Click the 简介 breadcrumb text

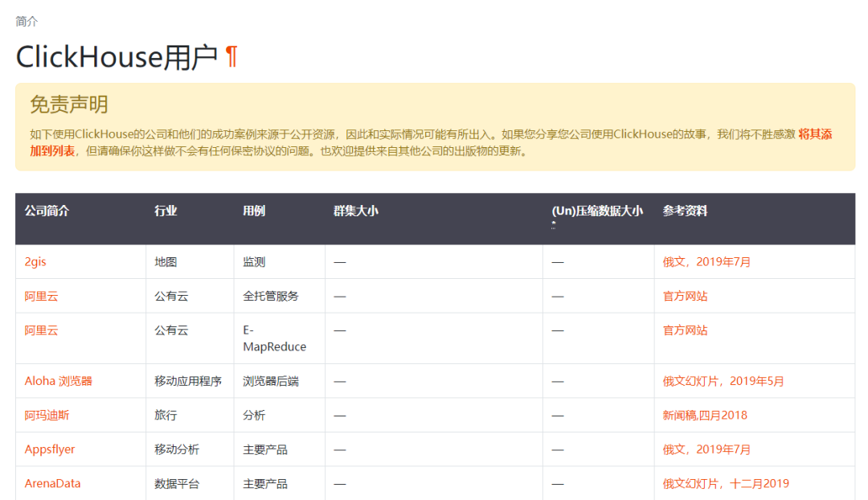click(27, 21)
